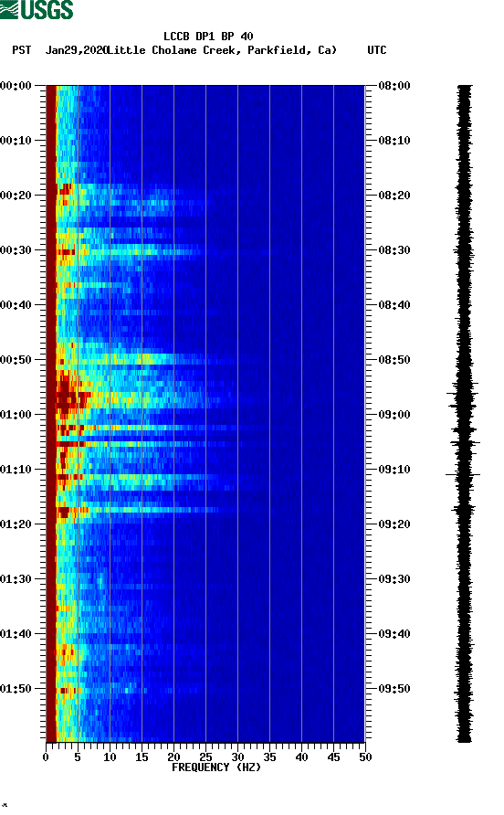Click the '09:40' UTC time label
Image resolution: width=504 pixels, height=815 pixels.
394,634
